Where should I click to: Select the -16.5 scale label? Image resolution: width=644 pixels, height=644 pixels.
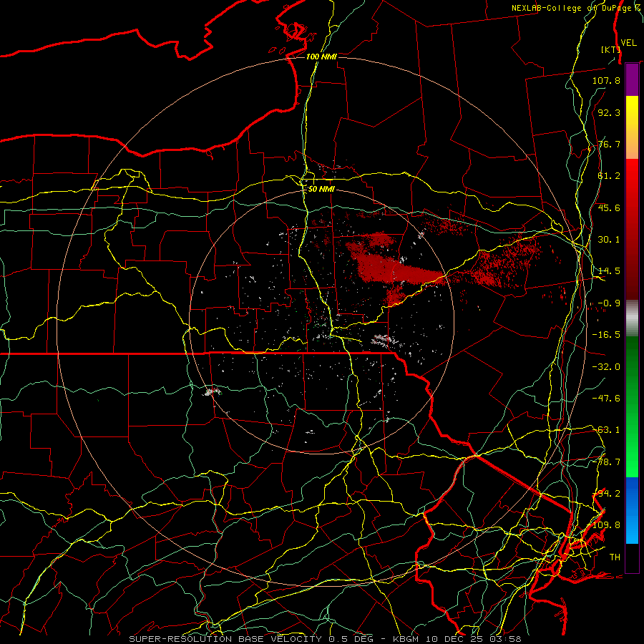pos(606,335)
